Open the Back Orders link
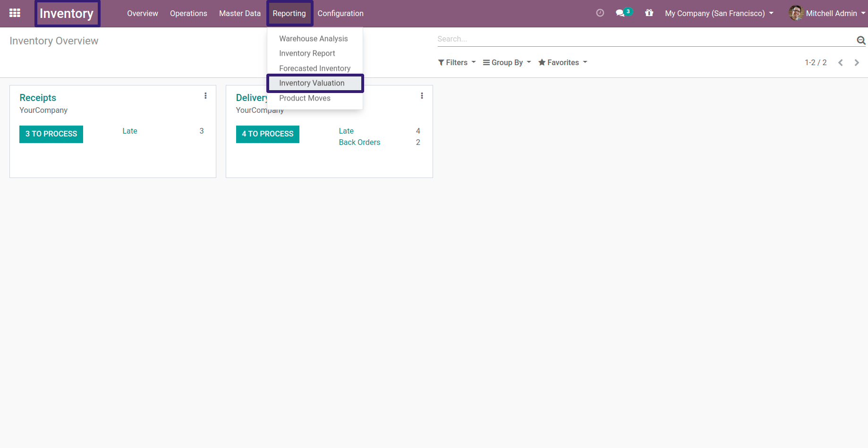 (359, 142)
